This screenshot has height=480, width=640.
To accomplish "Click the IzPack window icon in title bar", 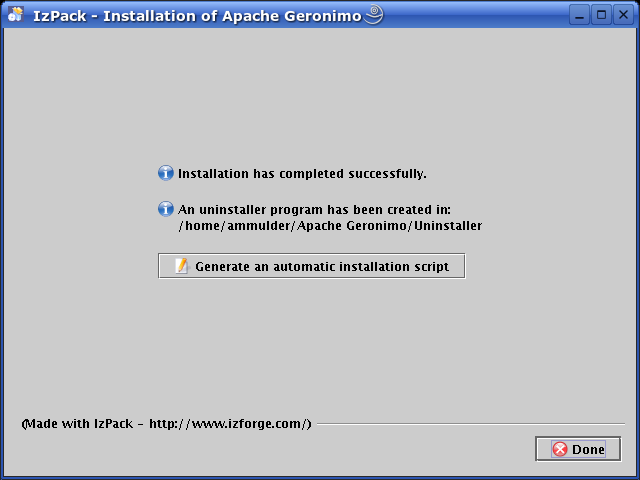I will pos(16,15).
